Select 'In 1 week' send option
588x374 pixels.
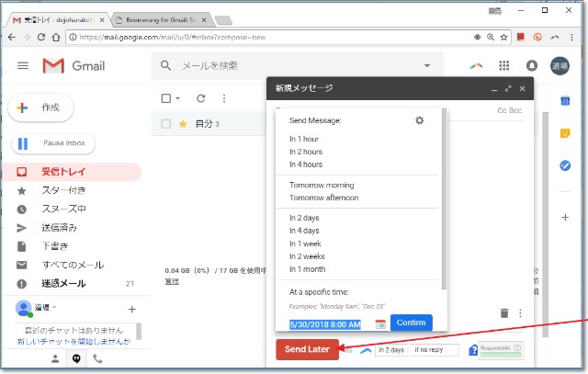[x=304, y=244]
